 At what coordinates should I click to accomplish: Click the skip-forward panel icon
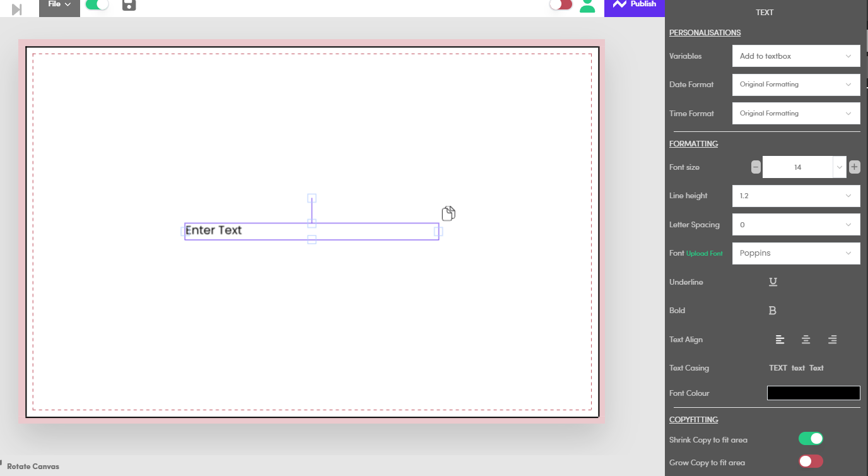[x=17, y=9]
